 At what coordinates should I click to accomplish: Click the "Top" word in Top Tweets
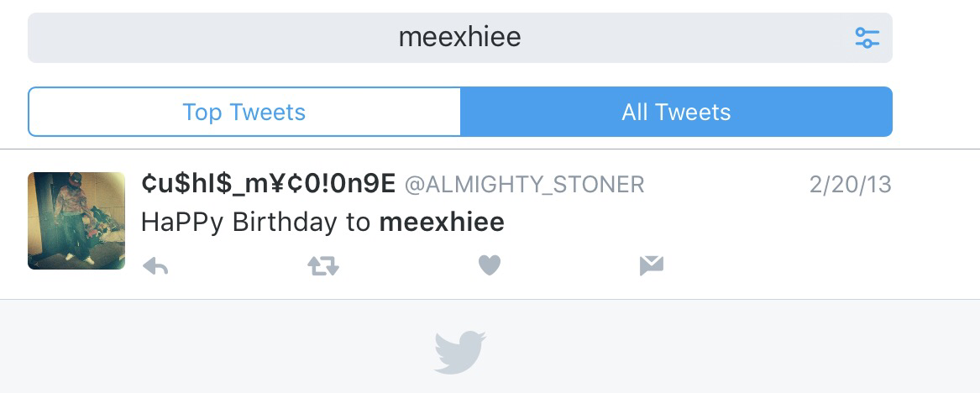[202, 112]
